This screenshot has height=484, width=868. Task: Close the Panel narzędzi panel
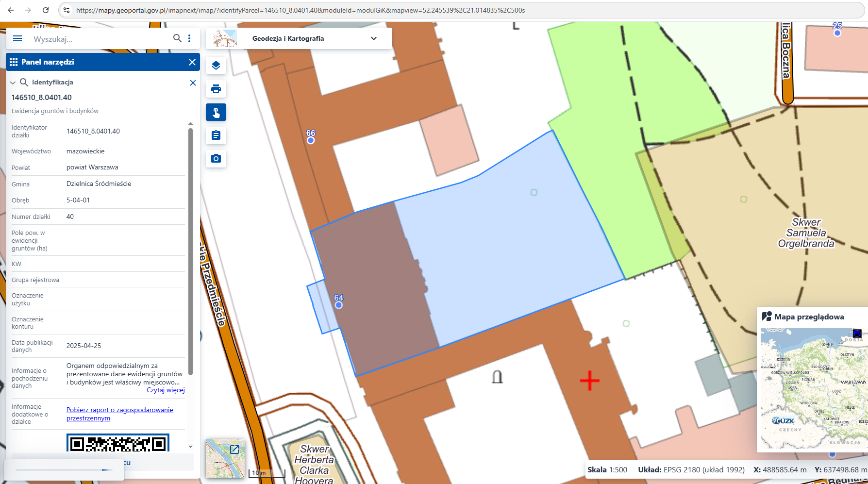pos(192,62)
